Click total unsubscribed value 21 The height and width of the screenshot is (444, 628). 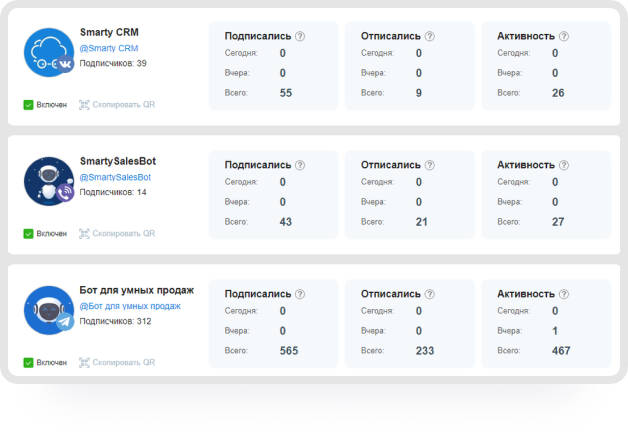[x=421, y=222]
